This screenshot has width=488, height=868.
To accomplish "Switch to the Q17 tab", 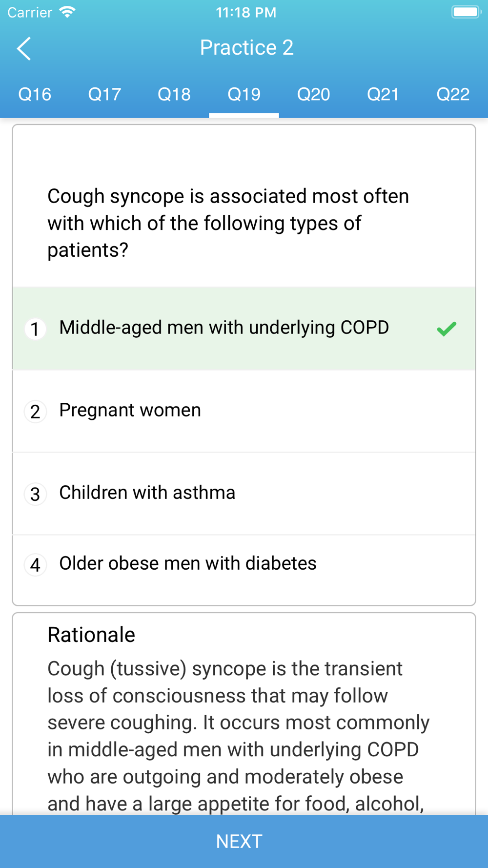I will pos(104,94).
